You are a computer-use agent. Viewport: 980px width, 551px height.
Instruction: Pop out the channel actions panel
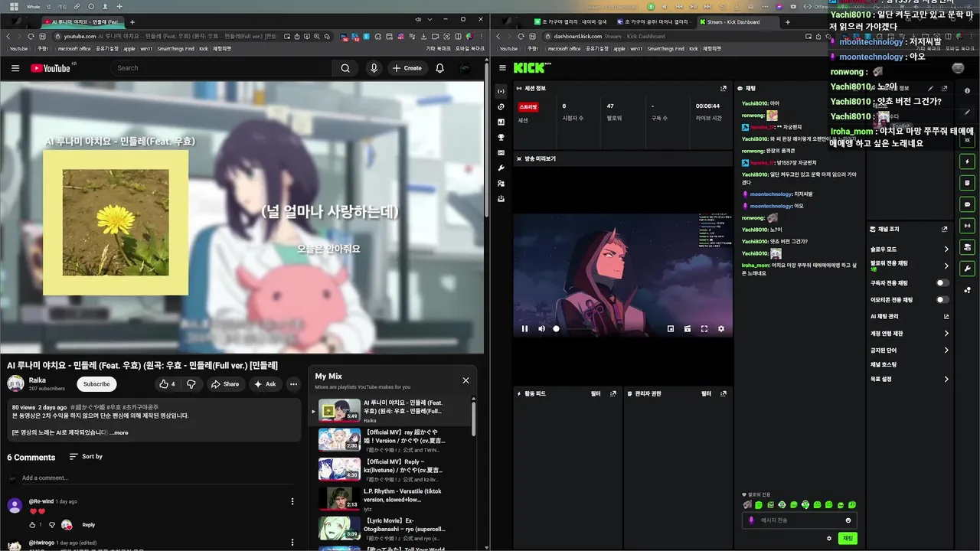click(x=944, y=229)
